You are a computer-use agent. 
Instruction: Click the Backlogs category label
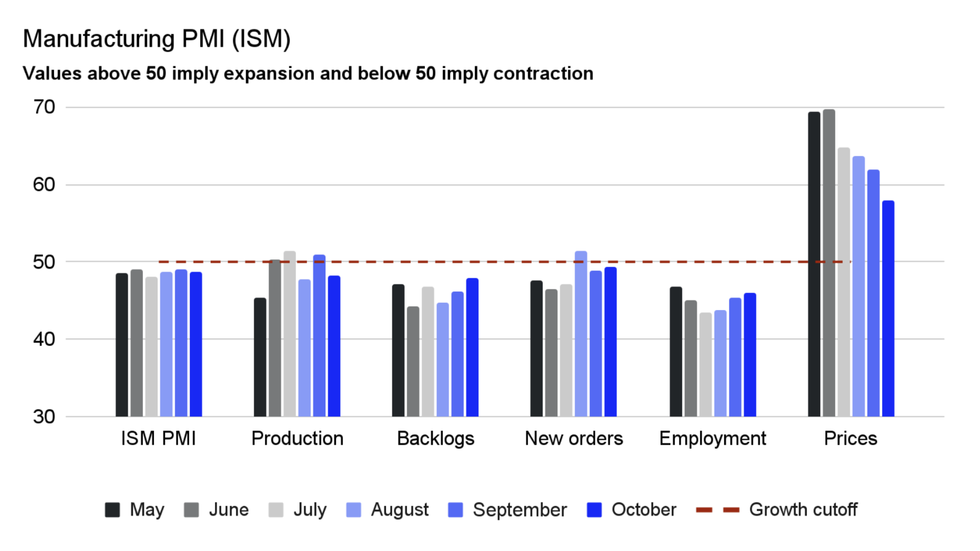tap(435, 439)
